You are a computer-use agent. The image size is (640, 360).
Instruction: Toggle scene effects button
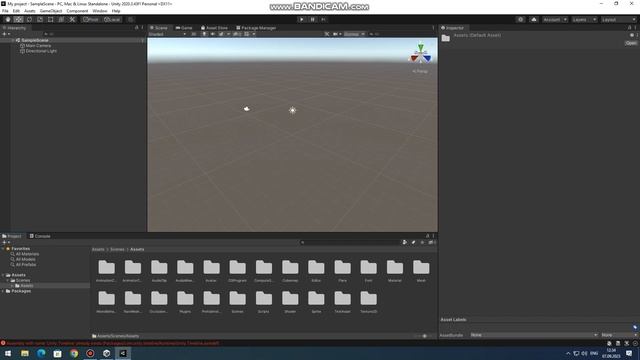pos(221,34)
